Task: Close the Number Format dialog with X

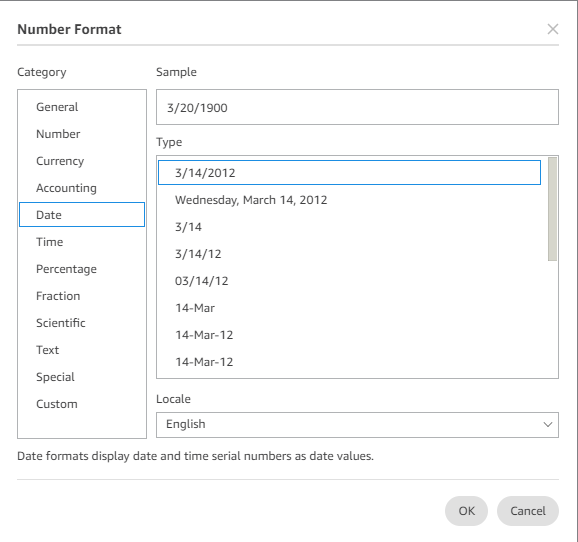Action: 553,29
